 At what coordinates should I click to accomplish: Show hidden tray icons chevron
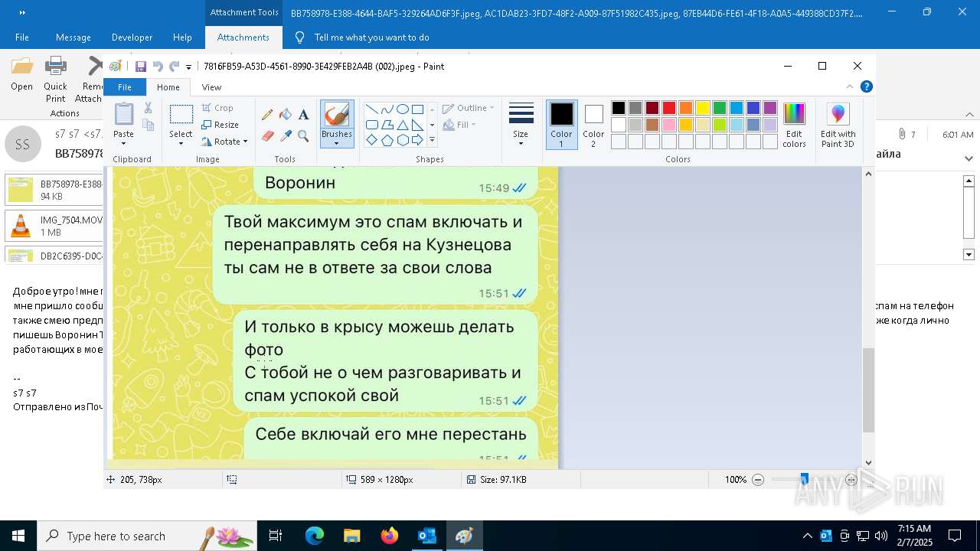click(x=807, y=536)
